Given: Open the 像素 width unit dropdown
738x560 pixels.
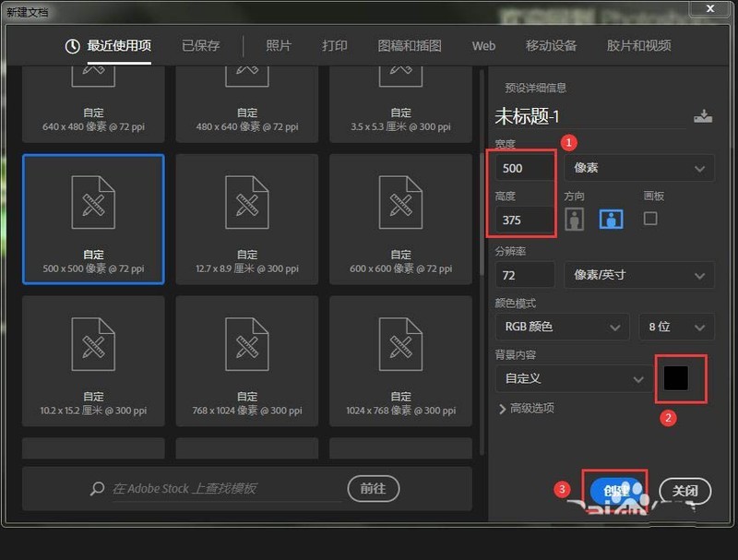Looking at the screenshot, I should pyautogui.click(x=638, y=168).
